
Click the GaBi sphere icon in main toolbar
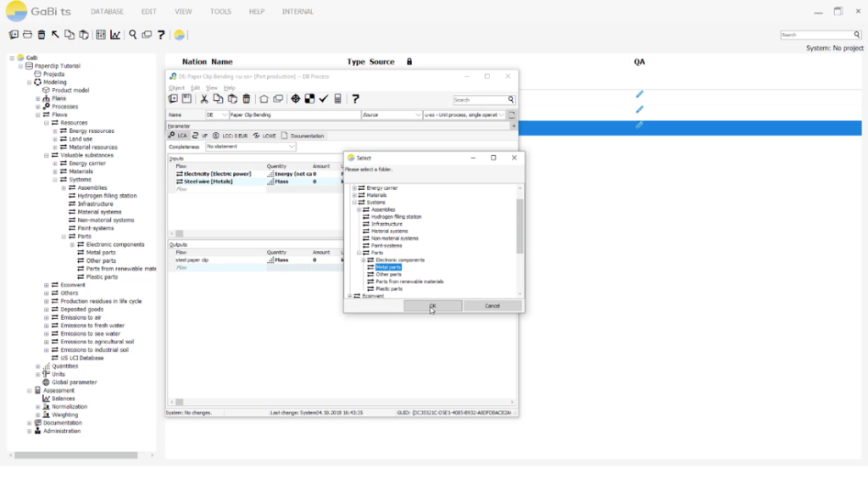click(179, 35)
